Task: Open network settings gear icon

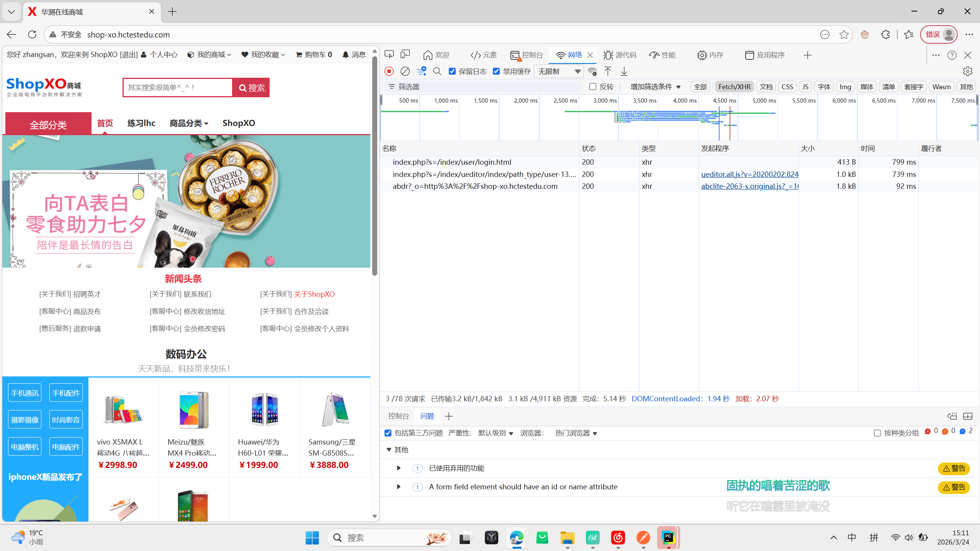Action: (967, 71)
